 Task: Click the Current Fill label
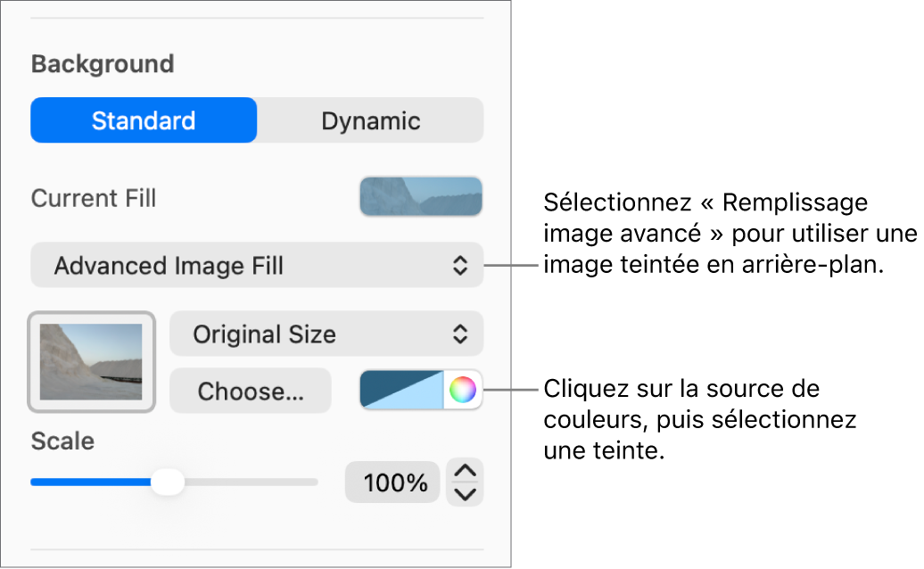click(93, 198)
